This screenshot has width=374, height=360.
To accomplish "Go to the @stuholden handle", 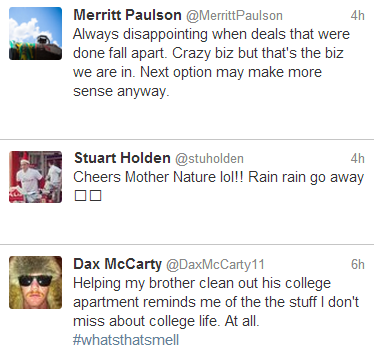I will coord(209,159).
